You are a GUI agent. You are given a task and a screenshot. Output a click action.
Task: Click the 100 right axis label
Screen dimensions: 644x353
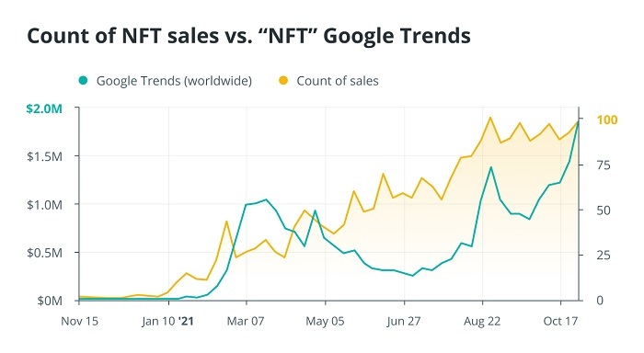pos(606,120)
